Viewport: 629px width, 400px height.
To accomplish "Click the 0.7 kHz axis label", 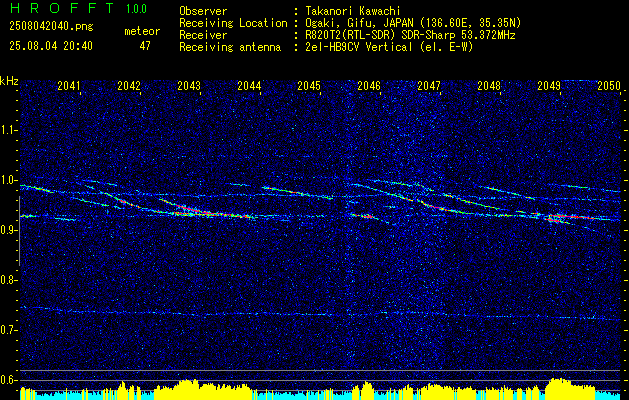I will tap(8, 330).
